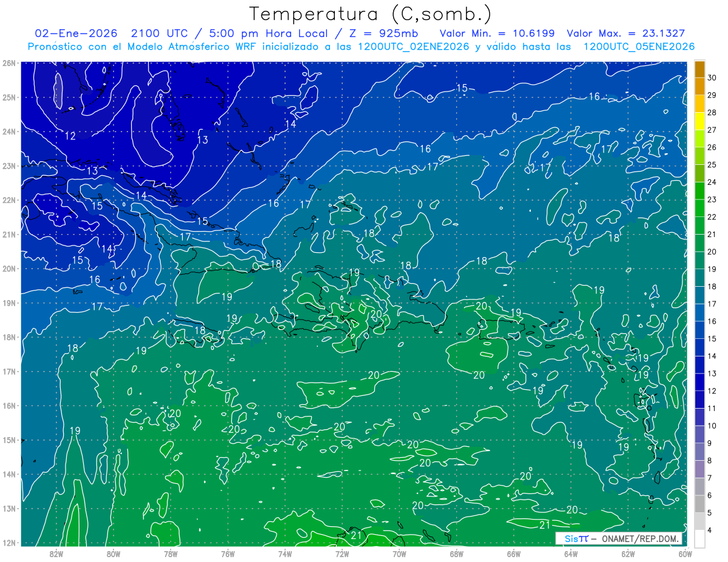728x562 pixels.
Task: Click latitude axis label "15N"
Action: [8, 440]
